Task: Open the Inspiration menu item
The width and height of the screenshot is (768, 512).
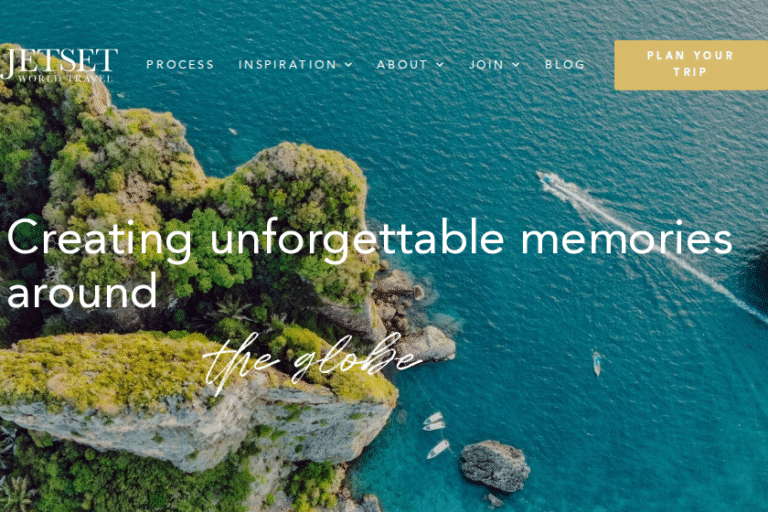Action: point(288,65)
